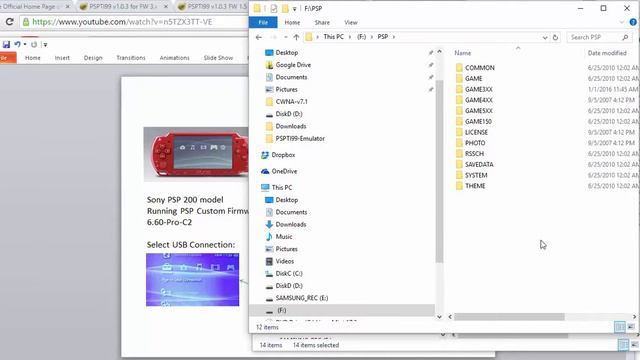Open Customize Quick Access Toolbar dropdown in Explorer
Viewport: 640px width, 360px height.
[x=294, y=9]
